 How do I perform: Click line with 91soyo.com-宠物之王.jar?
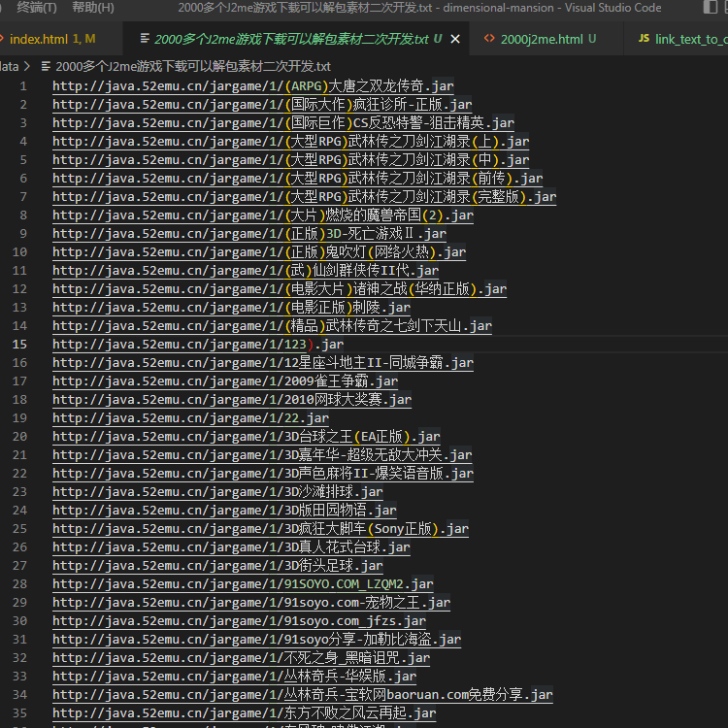coord(251,603)
